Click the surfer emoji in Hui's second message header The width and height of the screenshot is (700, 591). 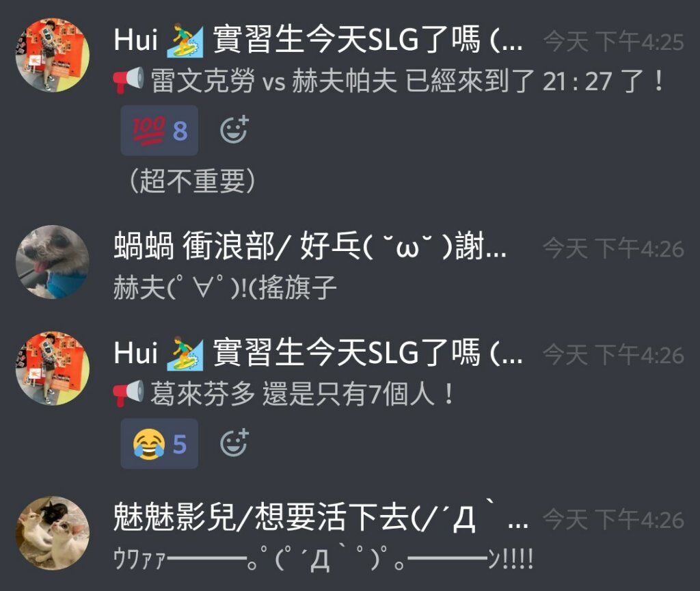pyautogui.click(x=185, y=354)
